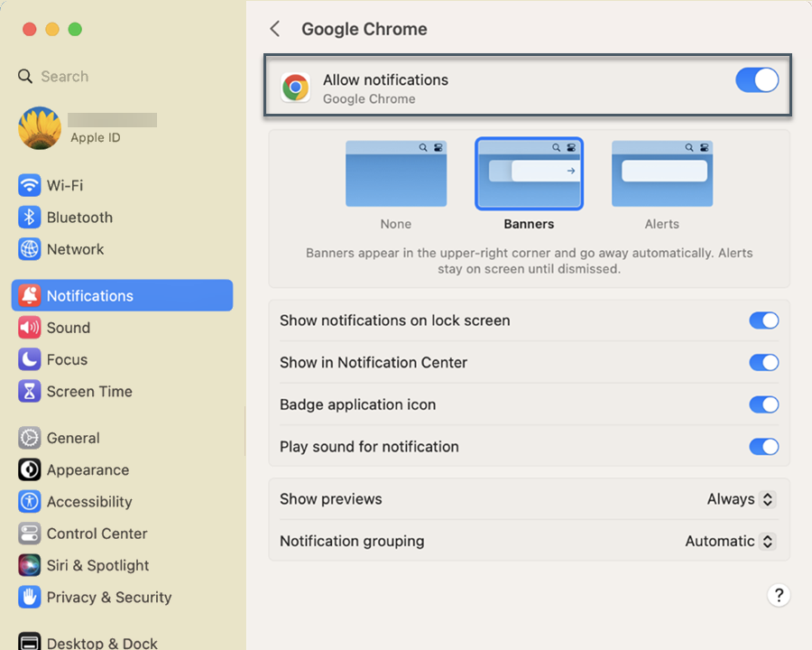The height and width of the screenshot is (650, 812).
Task: Click the Google Chrome app icon
Action: 296,88
